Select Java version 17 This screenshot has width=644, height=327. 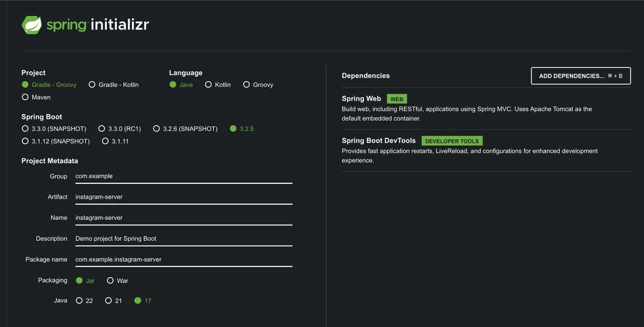(x=143, y=301)
